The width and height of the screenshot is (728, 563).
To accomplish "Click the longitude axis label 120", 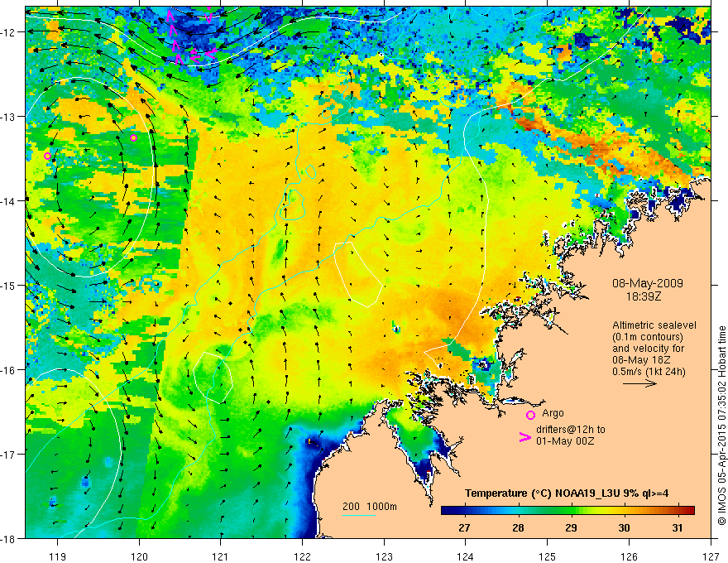I will click(x=139, y=556).
